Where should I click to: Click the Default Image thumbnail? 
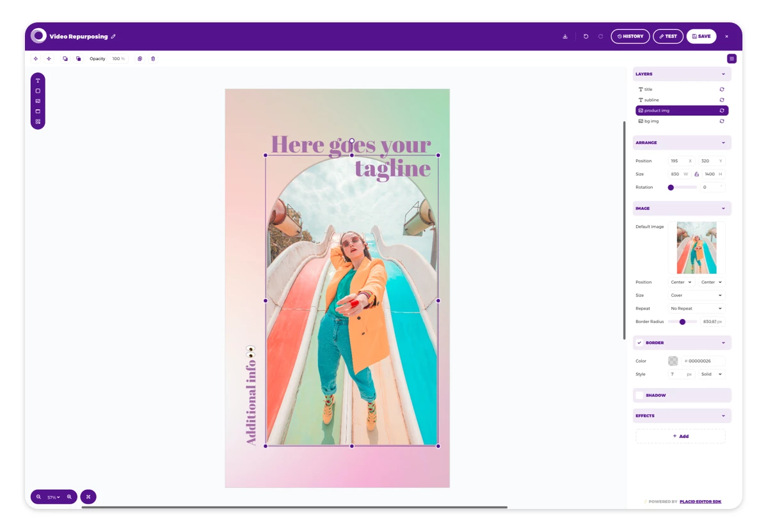pyautogui.click(x=696, y=247)
